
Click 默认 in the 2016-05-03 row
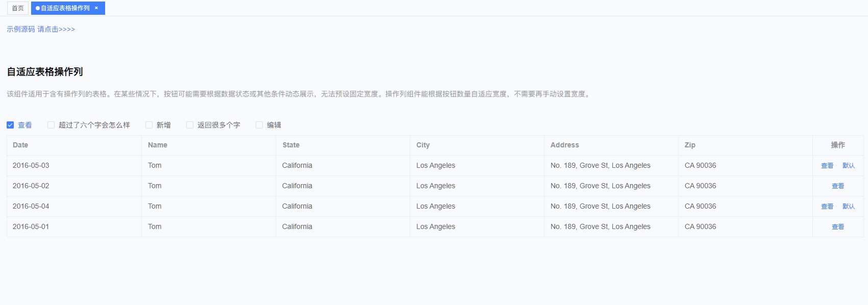tap(849, 166)
